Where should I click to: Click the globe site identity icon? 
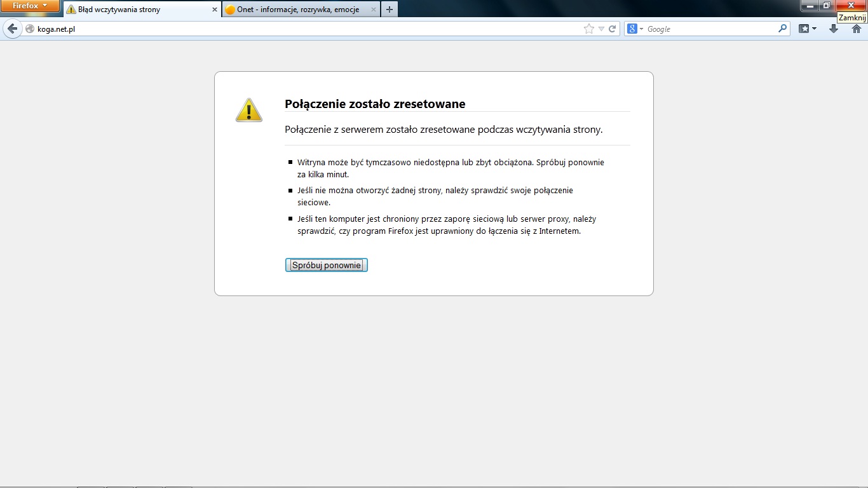click(30, 29)
